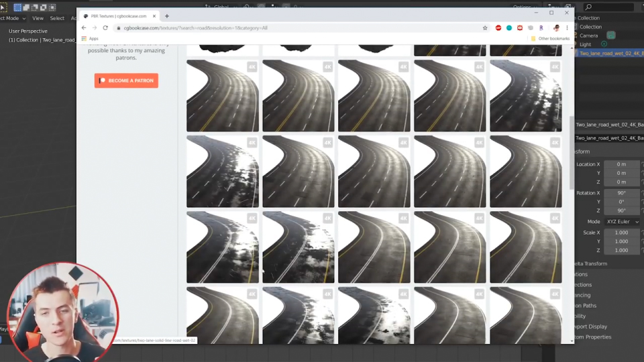Image resolution: width=644 pixels, height=362 pixels.
Task: Choose the 'invert selection' mode icon
Action: [x=44, y=7]
